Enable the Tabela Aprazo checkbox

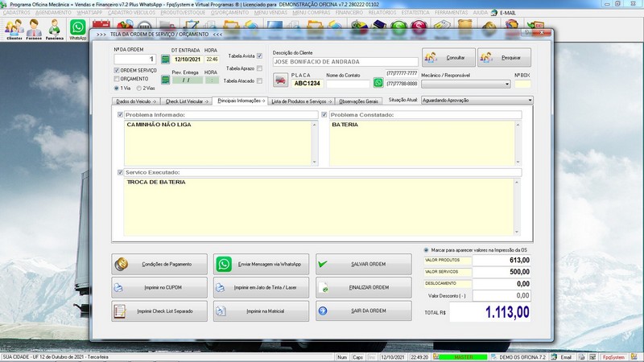tap(259, 68)
